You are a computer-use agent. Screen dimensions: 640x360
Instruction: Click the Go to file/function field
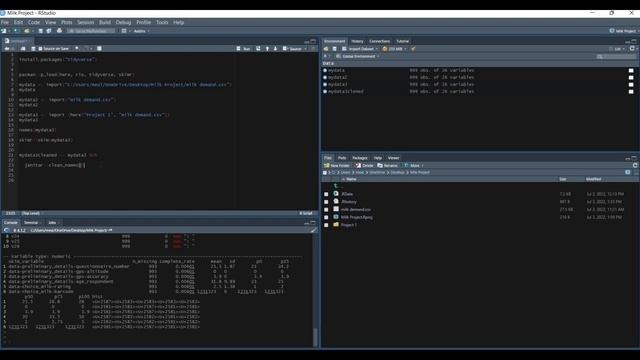(91, 31)
